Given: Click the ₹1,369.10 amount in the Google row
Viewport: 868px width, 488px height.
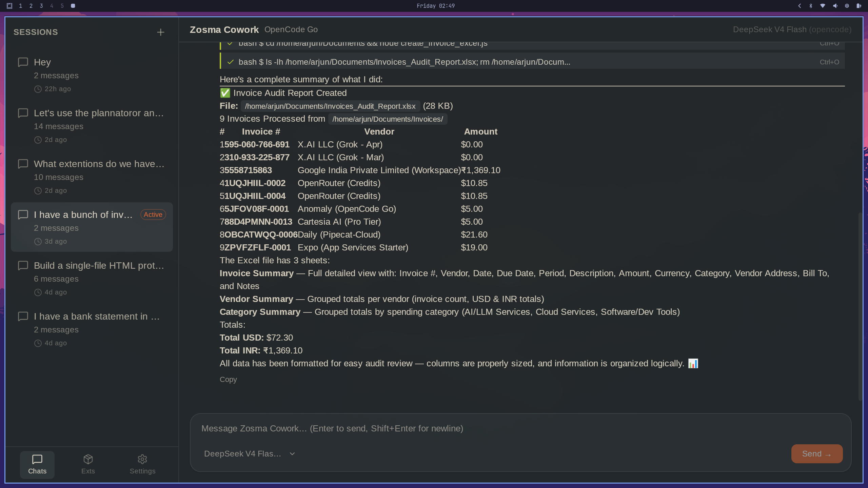Looking at the screenshot, I should point(480,170).
